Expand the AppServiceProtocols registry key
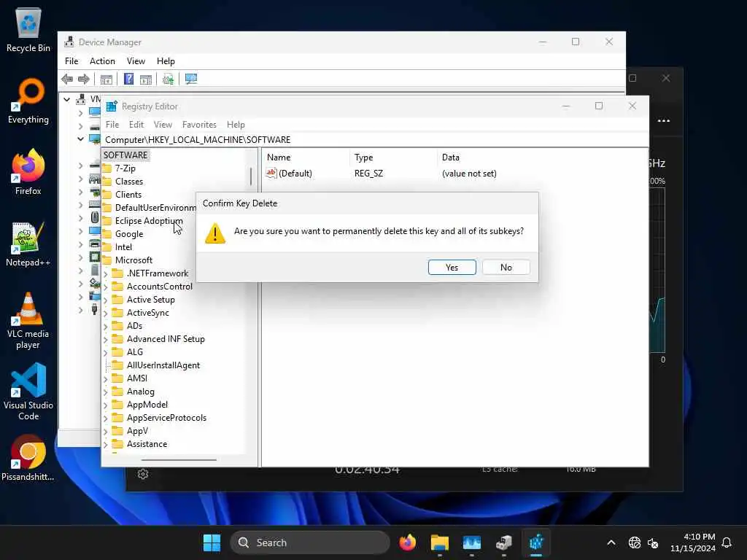The height and width of the screenshot is (560, 747). pyautogui.click(x=106, y=418)
